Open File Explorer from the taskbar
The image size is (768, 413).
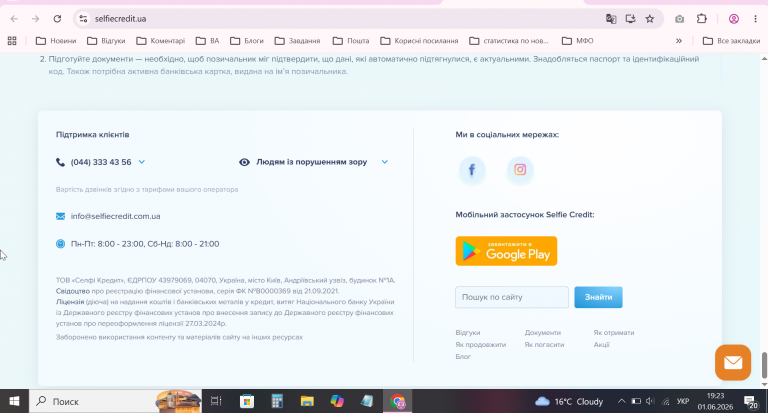(x=307, y=401)
